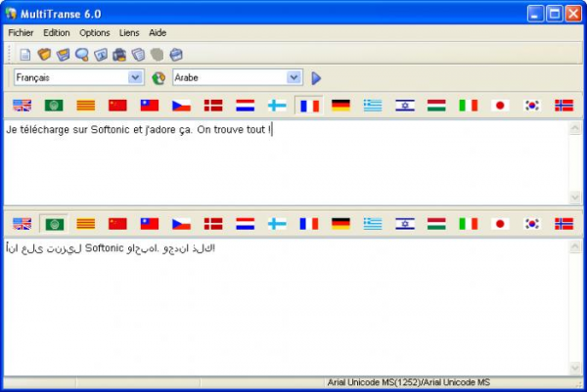This screenshot has width=587, height=392.
Task: Open the Options menu
Action: click(x=95, y=32)
